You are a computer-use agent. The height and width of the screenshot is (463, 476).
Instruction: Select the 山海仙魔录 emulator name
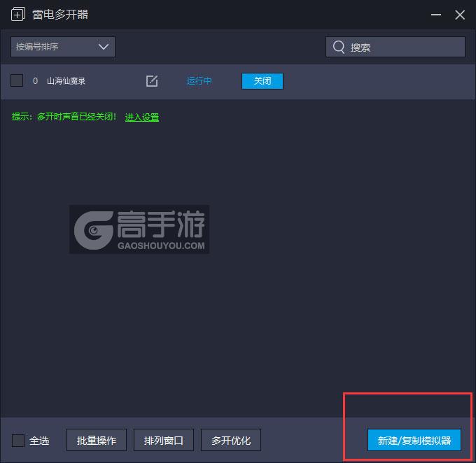(x=66, y=81)
